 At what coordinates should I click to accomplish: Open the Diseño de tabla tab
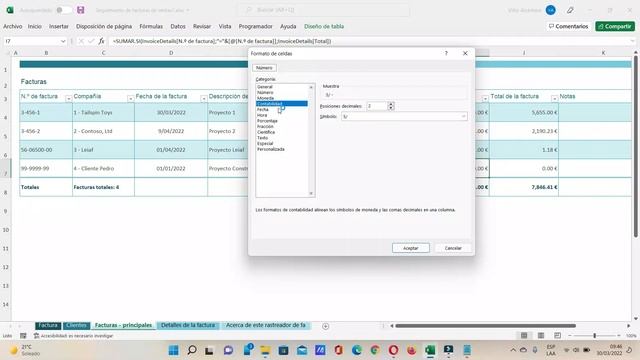(324, 26)
